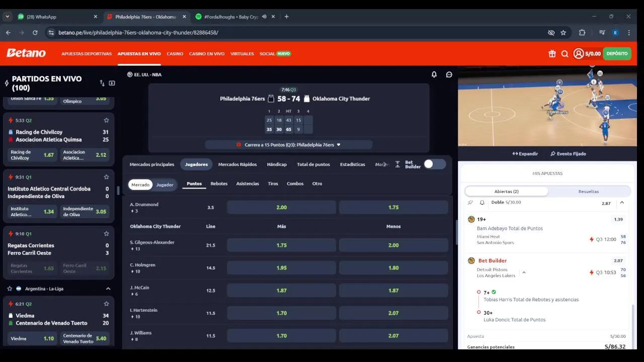644x362 pixels.
Task: Select the Asistencias sub-tab
Action: pyautogui.click(x=248, y=184)
